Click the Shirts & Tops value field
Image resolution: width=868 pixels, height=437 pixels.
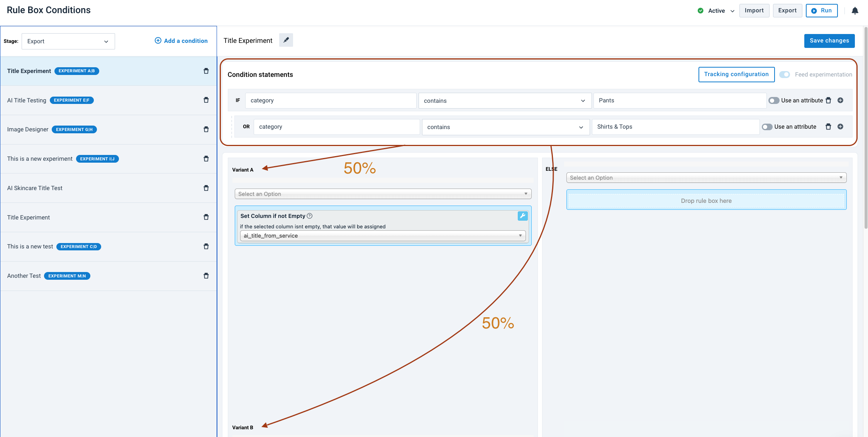pos(675,127)
